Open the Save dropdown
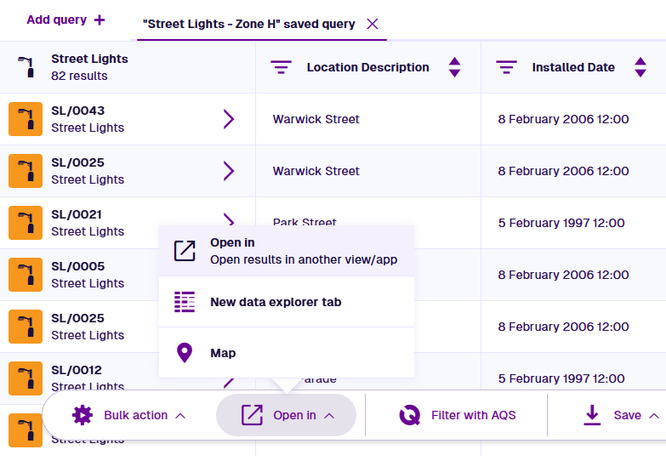 pyautogui.click(x=621, y=415)
